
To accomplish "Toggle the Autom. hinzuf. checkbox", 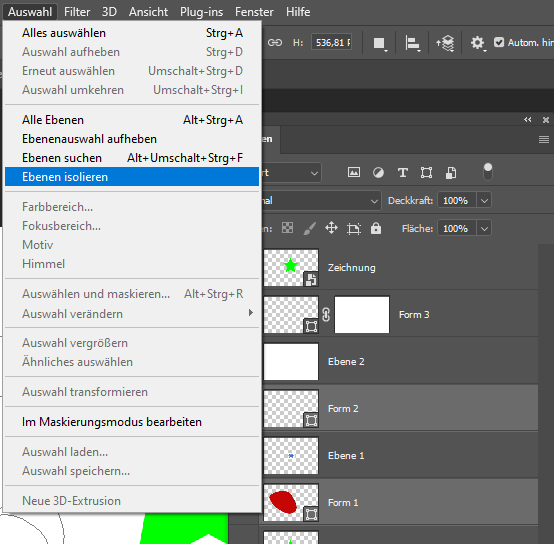I will 499,42.
